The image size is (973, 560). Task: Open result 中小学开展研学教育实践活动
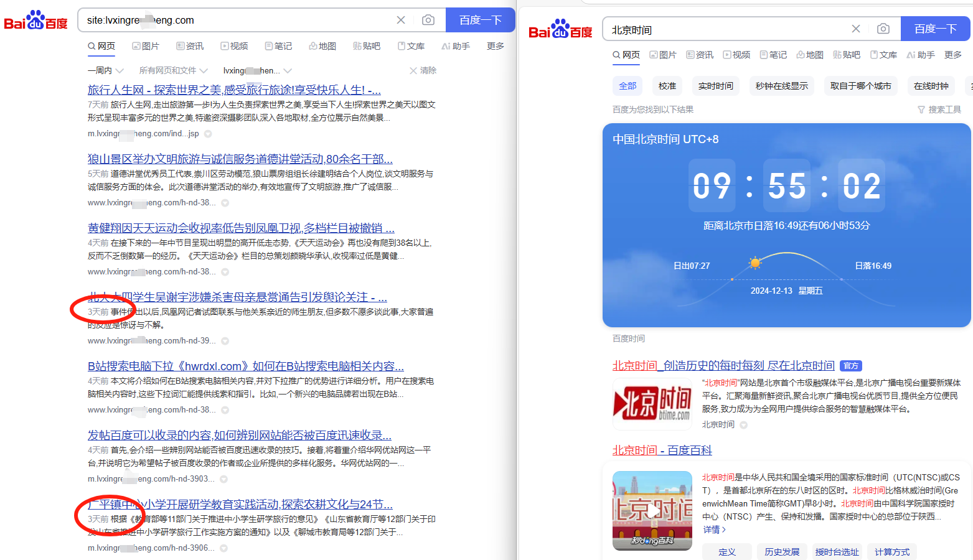pos(240,505)
